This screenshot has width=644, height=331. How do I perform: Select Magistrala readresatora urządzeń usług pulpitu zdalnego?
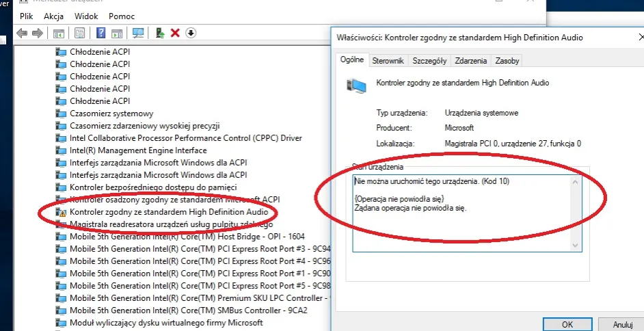(172, 224)
